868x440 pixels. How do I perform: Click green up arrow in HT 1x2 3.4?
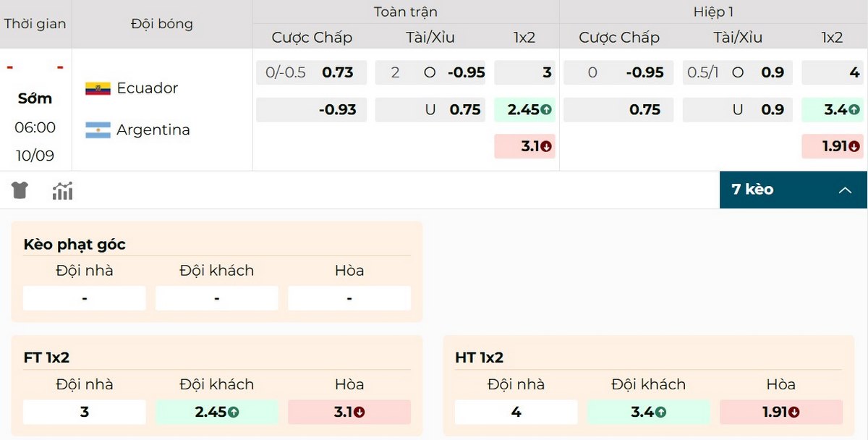[660, 412]
